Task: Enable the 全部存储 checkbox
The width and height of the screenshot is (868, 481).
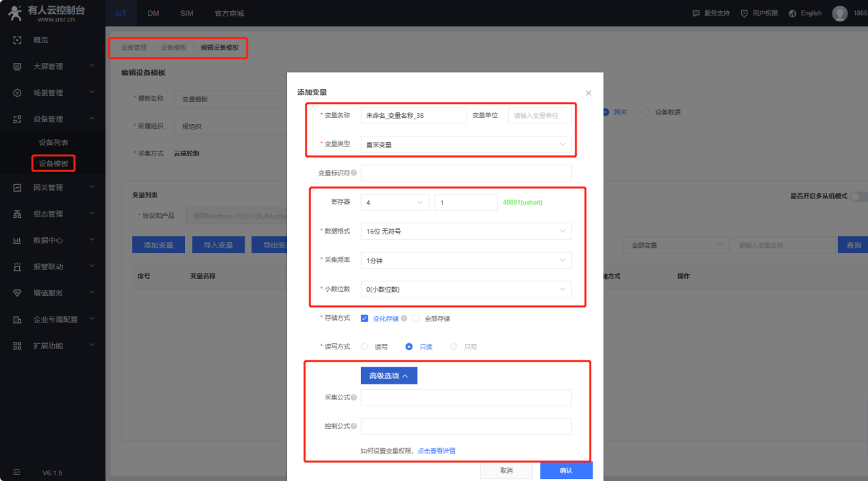Action: 415,319
